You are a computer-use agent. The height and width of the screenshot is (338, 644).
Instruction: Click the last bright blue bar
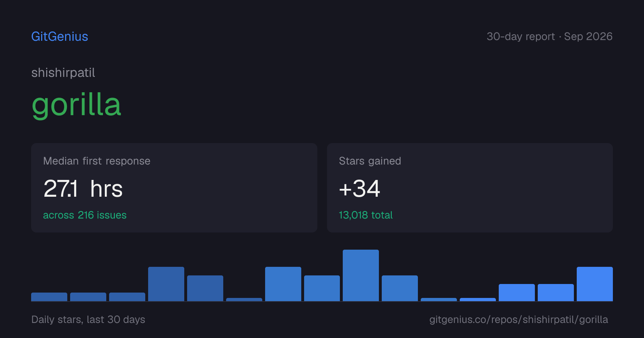coord(595,284)
